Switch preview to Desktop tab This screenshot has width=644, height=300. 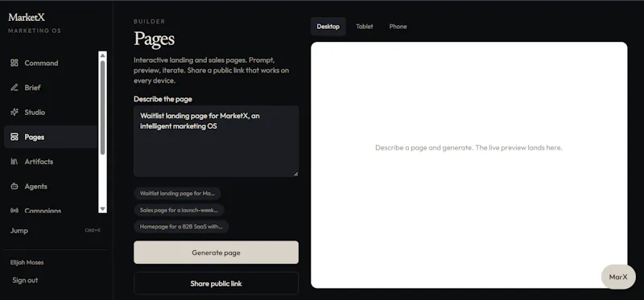(328, 27)
